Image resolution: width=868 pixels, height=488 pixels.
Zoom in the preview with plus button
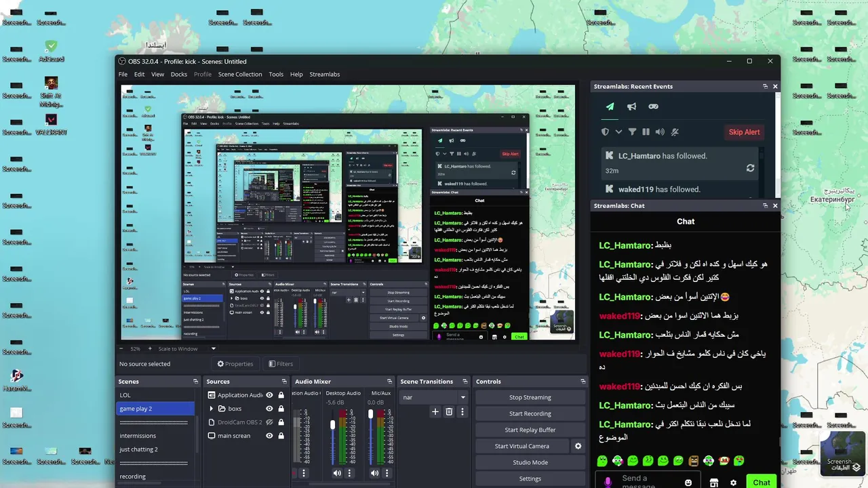(x=149, y=349)
